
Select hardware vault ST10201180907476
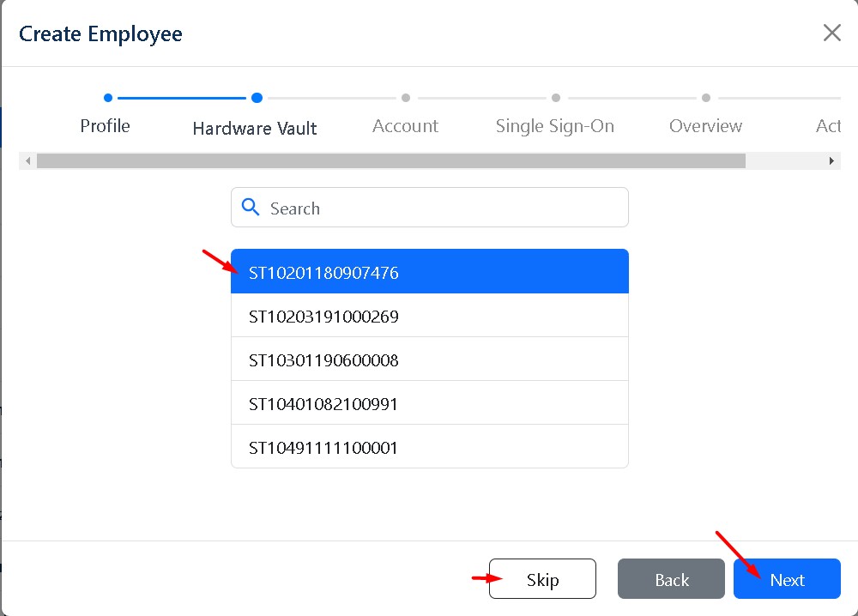(x=429, y=273)
